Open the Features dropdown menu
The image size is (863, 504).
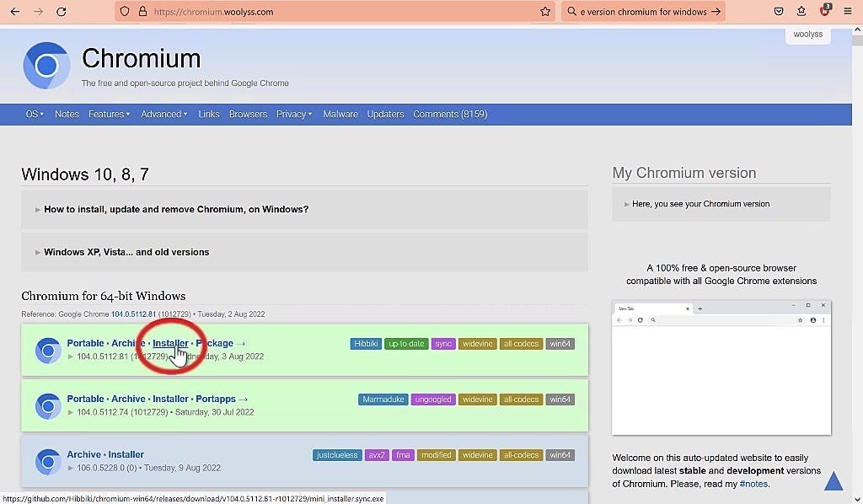(109, 114)
